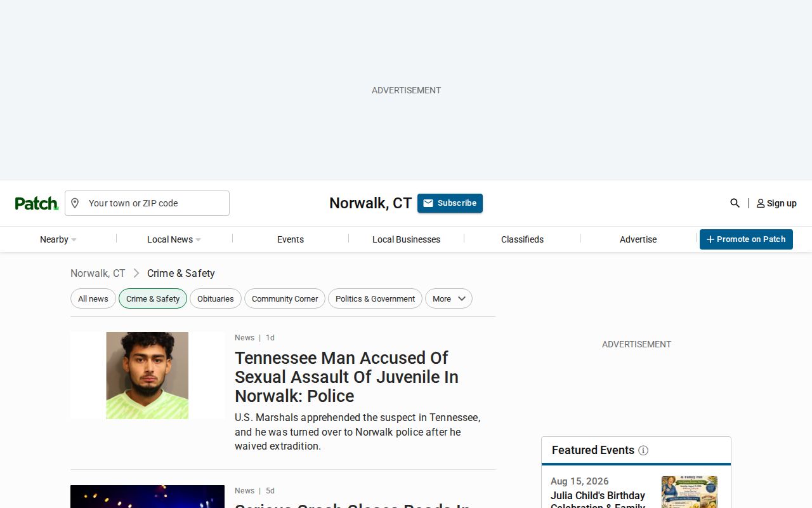Image resolution: width=812 pixels, height=508 pixels.
Task: Click the user profile icon
Action: click(x=761, y=203)
